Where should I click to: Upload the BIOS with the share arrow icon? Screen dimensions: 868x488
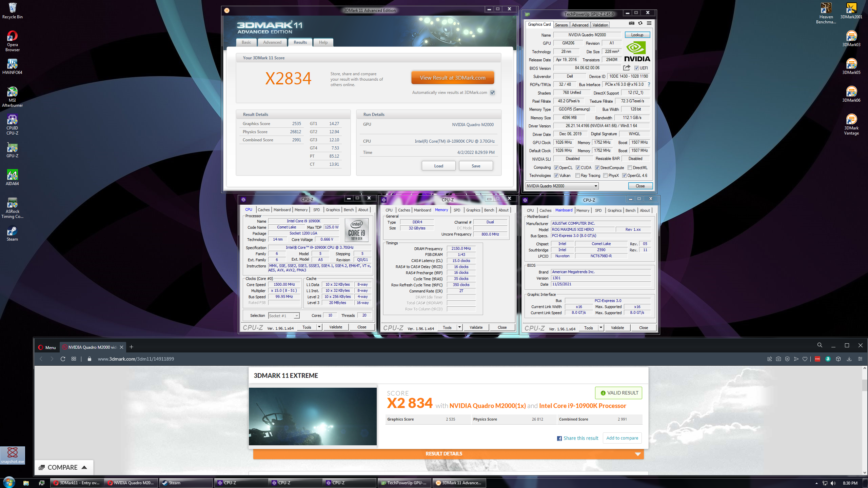[x=627, y=68]
